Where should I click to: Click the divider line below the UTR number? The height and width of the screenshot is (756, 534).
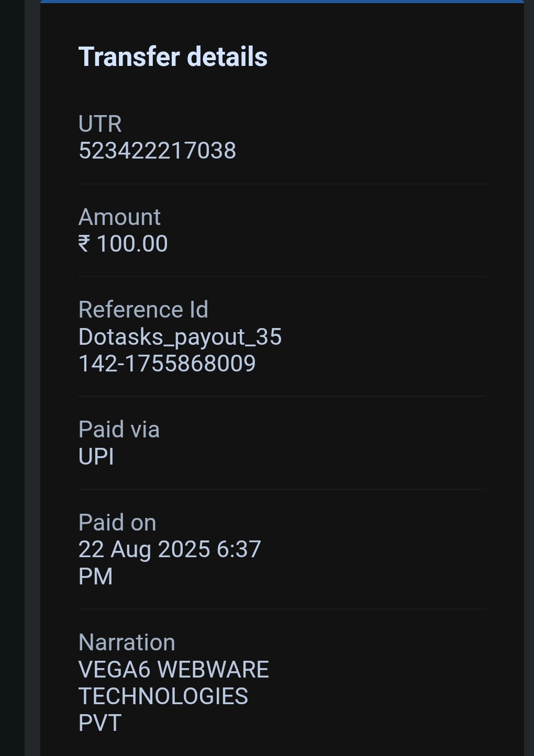282,184
